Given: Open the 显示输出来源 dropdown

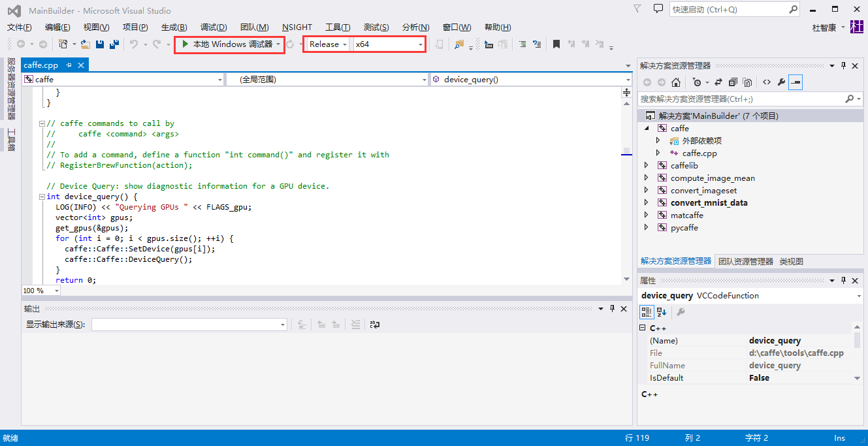Looking at the screenshot, I should (189, 325).
